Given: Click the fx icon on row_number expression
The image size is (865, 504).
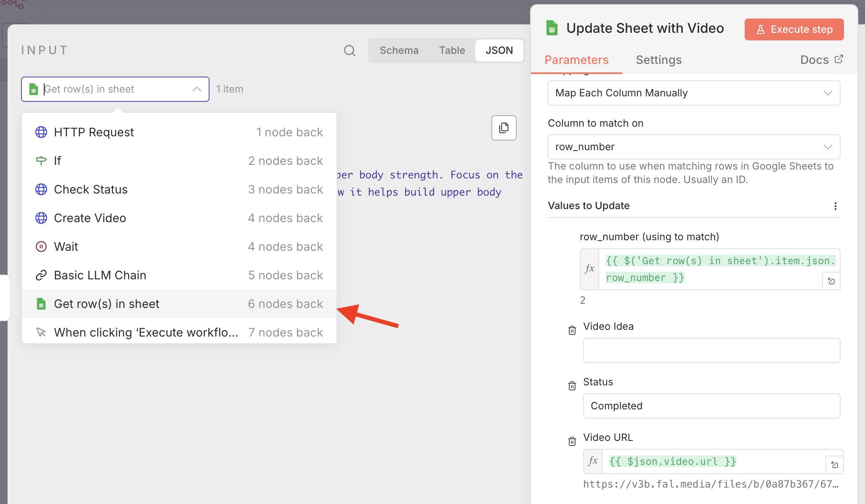Looking at the screenshot, I should (590, 269).
